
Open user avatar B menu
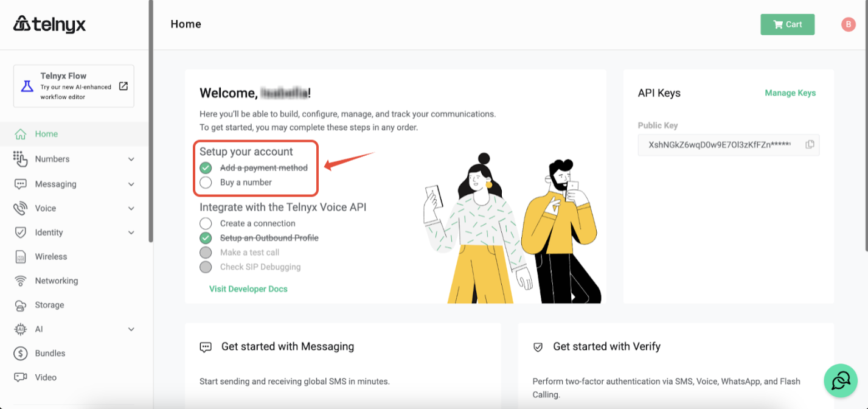click(x=848, y=24)
